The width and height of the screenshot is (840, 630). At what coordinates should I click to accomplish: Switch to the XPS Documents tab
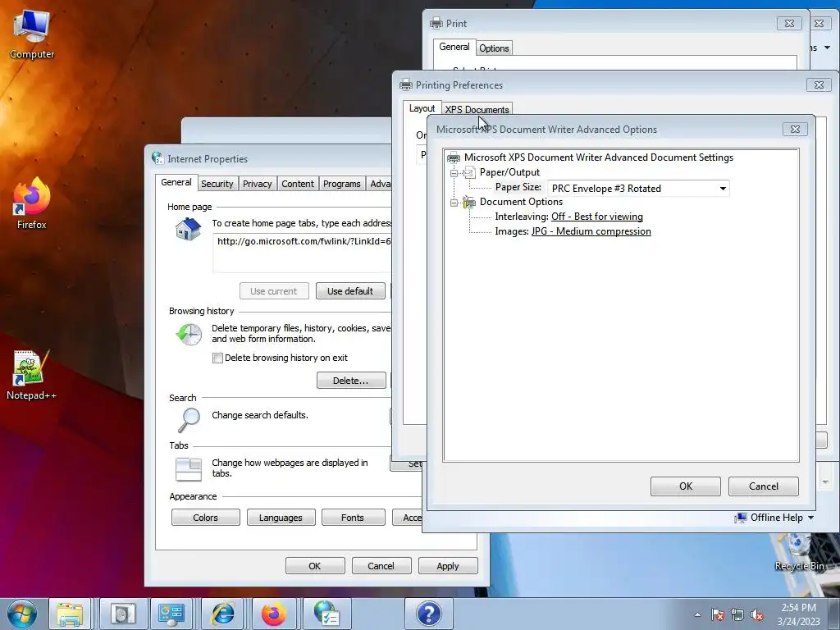coord(477,109)
